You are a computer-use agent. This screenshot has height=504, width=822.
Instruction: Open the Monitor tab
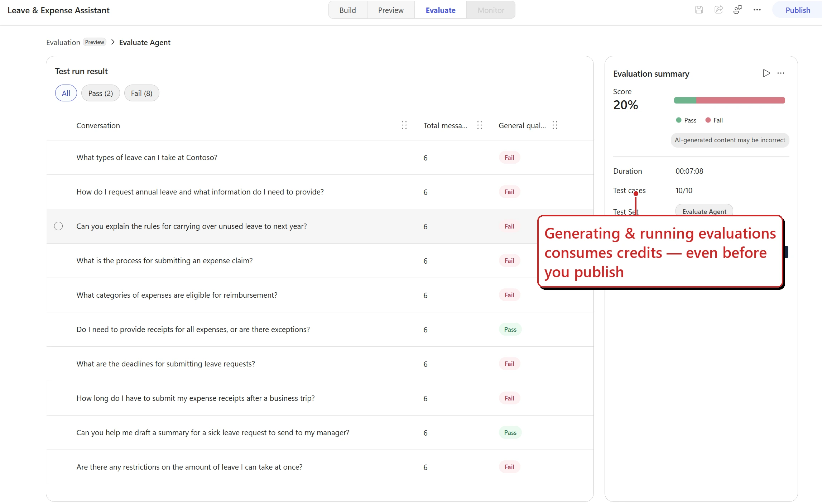click(491, 10)
